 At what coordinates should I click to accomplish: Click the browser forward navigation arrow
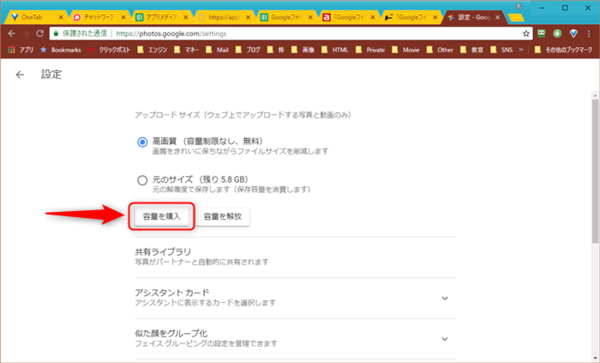pyautogui.click(x=26, y=34)
